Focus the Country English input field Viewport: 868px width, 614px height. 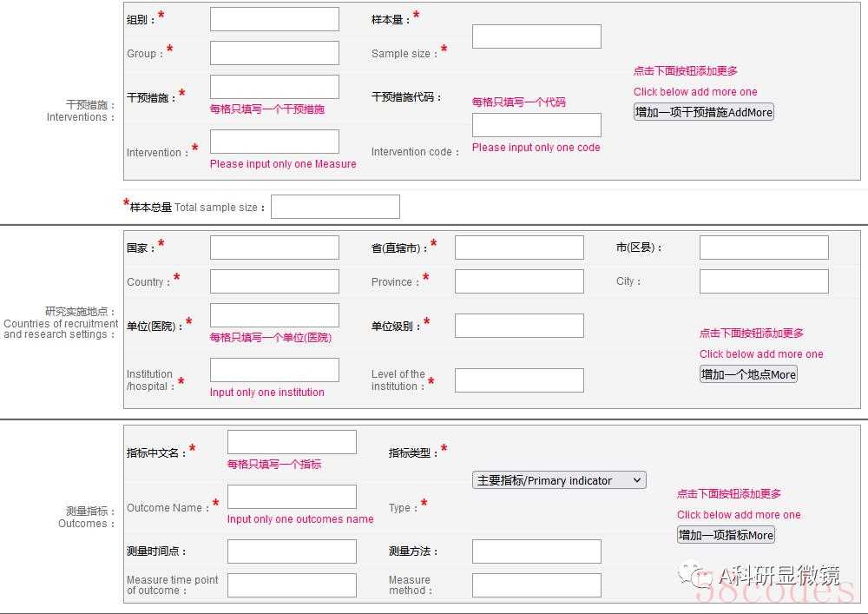pos(274,281)
